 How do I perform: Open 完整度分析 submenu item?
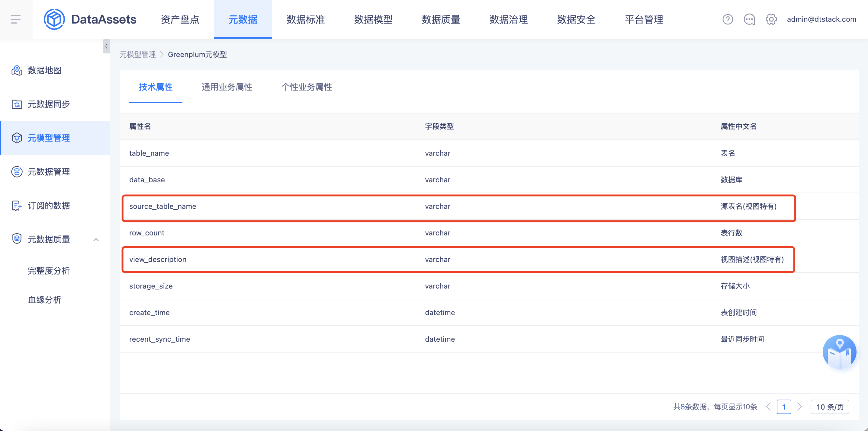click(x=49, y=271)
